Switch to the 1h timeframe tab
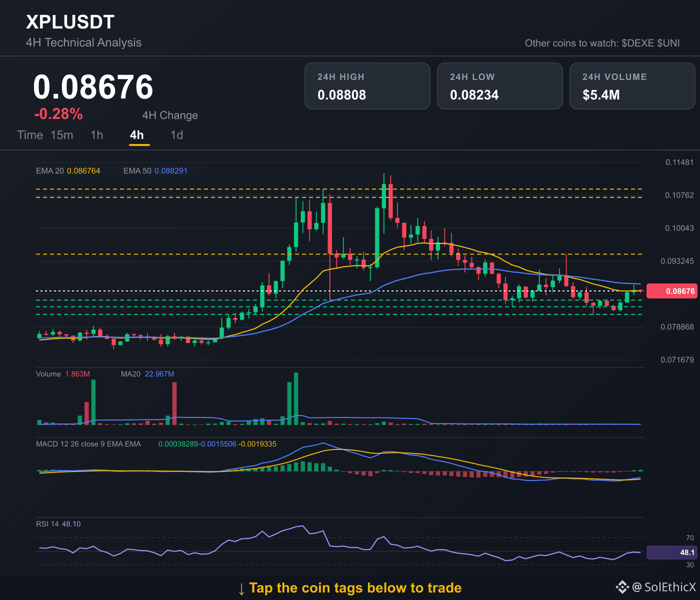700x600 pixels. point(97,135)
